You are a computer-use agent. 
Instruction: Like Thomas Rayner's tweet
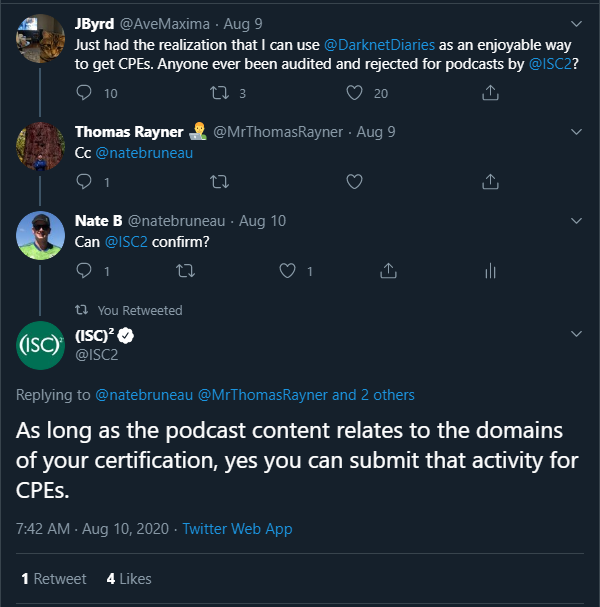pos(354,182)
